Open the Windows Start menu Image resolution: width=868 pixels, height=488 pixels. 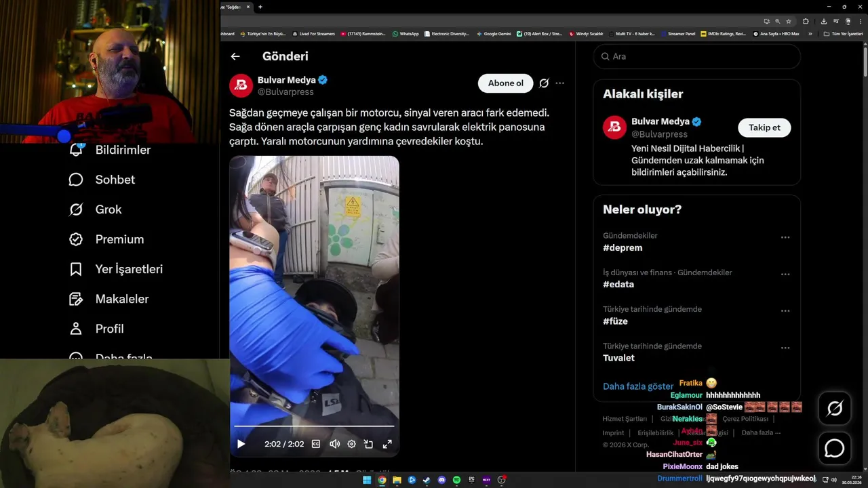[x=367, y=480]
